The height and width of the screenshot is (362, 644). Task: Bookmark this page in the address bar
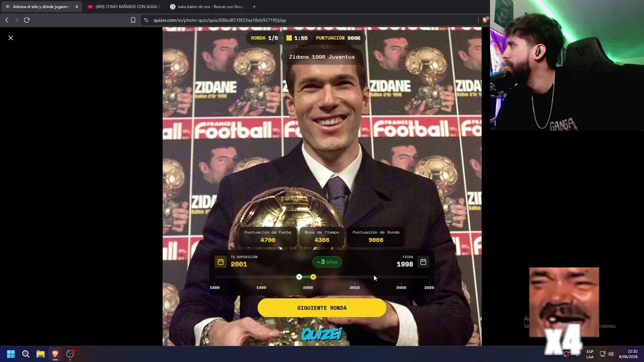[133, 20]
